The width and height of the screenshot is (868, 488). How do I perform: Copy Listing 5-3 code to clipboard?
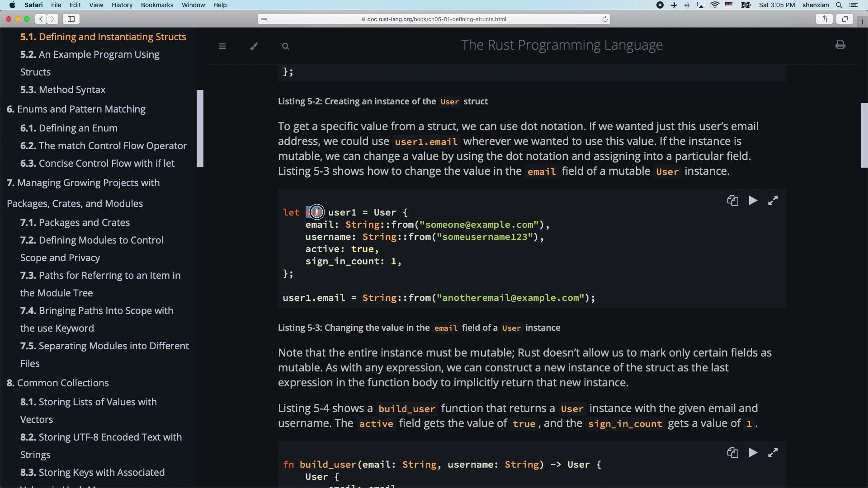732,201
